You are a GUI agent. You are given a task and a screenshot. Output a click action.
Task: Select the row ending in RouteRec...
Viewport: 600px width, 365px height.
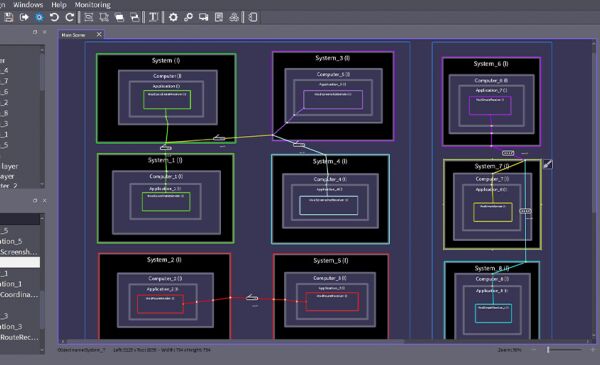pos(20,337)
